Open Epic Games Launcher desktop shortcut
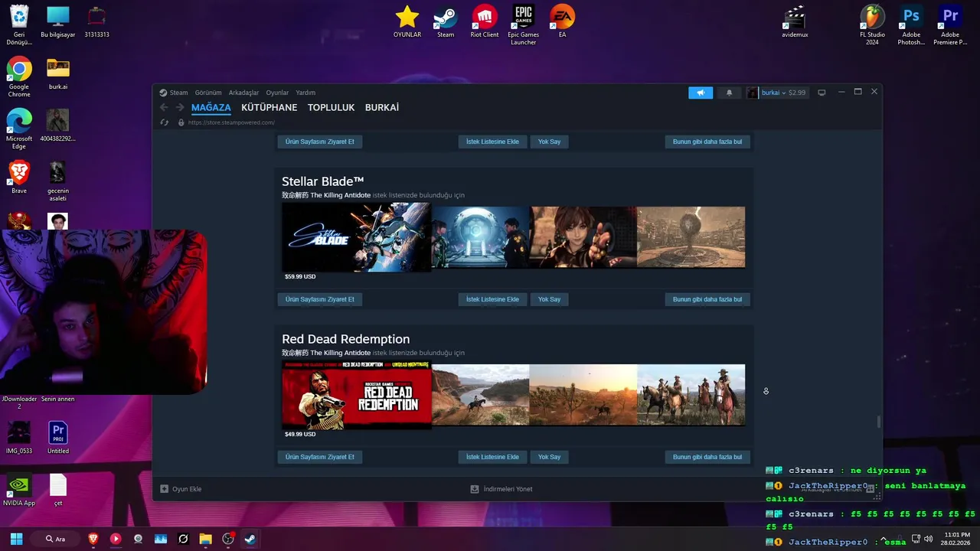Image resolution: width=980 pixels, height=551 pixels. pos(523,24)
